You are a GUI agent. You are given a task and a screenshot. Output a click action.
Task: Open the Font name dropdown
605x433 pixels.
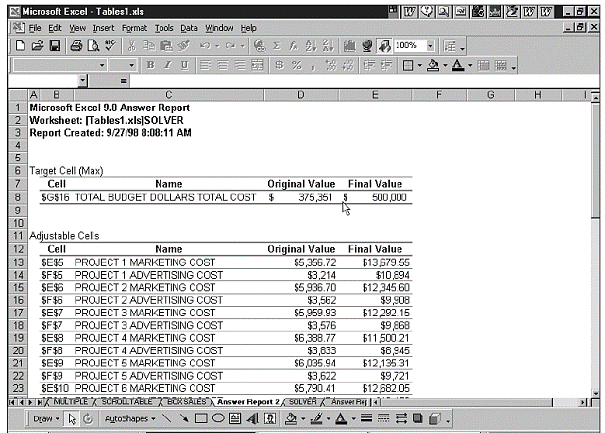[102, 65]
